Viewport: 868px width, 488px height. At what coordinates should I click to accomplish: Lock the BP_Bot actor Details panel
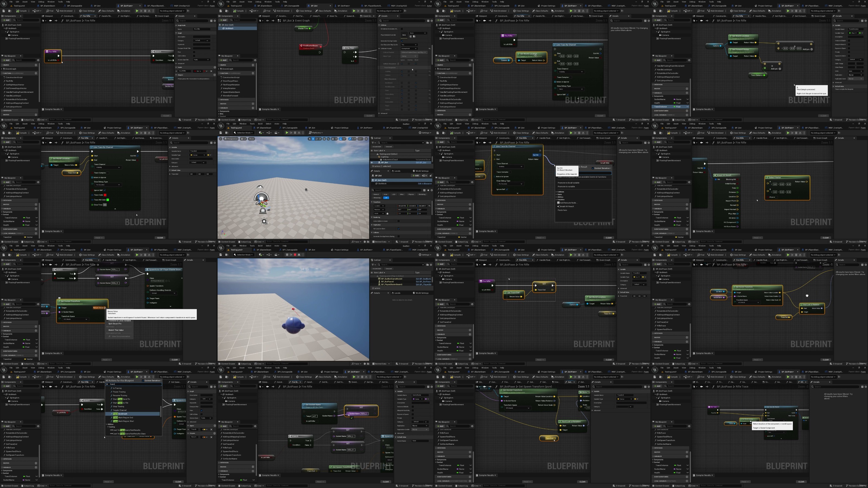pyautogui.click(x=431, y=175)
